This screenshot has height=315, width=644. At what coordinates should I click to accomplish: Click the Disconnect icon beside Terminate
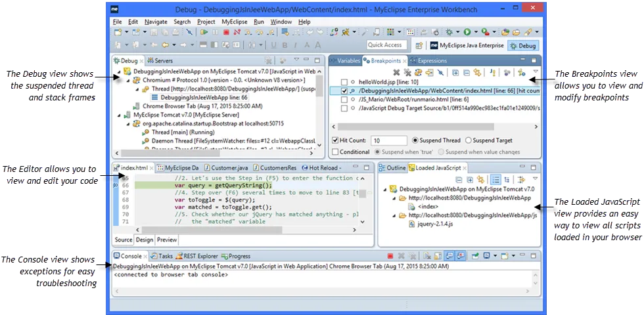237,32
